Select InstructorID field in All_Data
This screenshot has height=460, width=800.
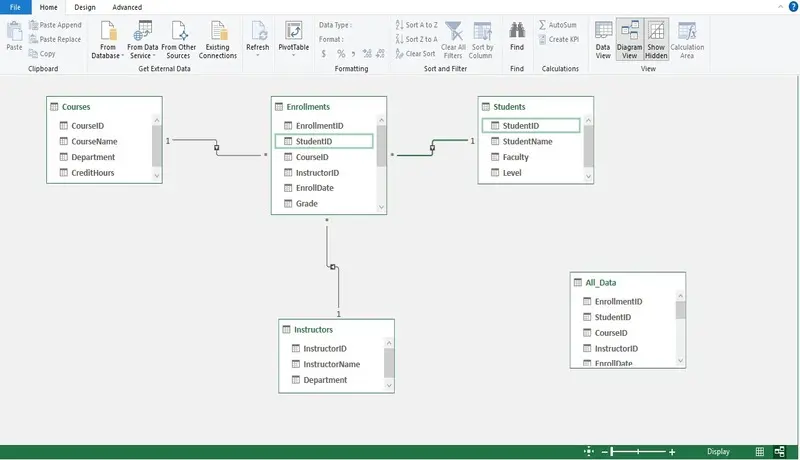point(616,348)
